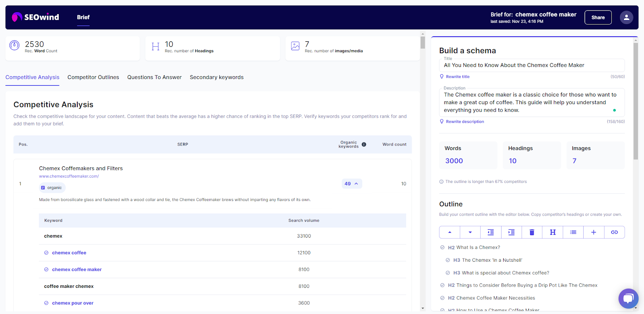
Task: Toggle check for 'Chemex Coffee Maker Necessities' heading
Action: click(x=442, y=298)
